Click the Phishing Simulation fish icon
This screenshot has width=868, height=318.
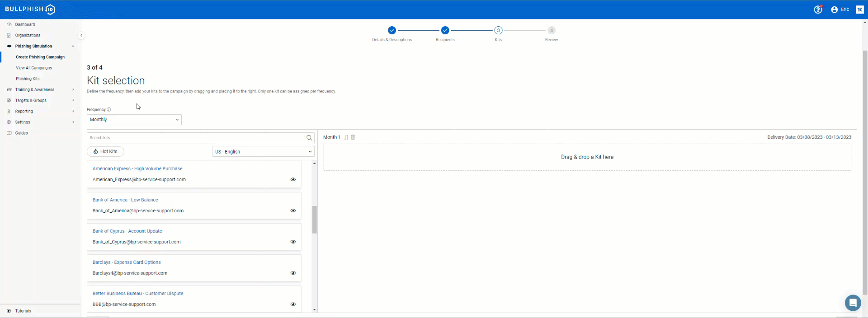click(9, 46)
